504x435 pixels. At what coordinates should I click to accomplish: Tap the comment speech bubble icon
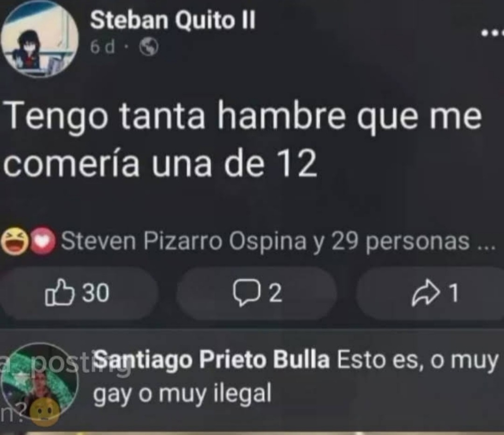point(246,292)
